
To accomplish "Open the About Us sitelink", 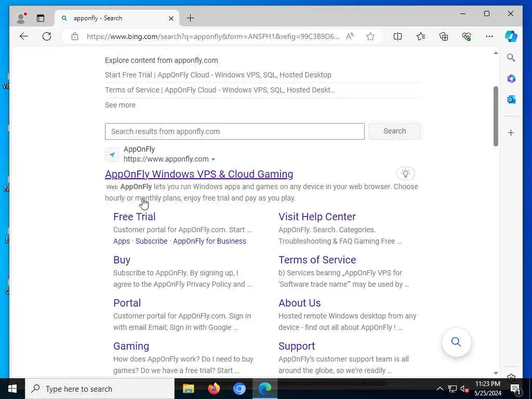I will (x=300, y=303).
